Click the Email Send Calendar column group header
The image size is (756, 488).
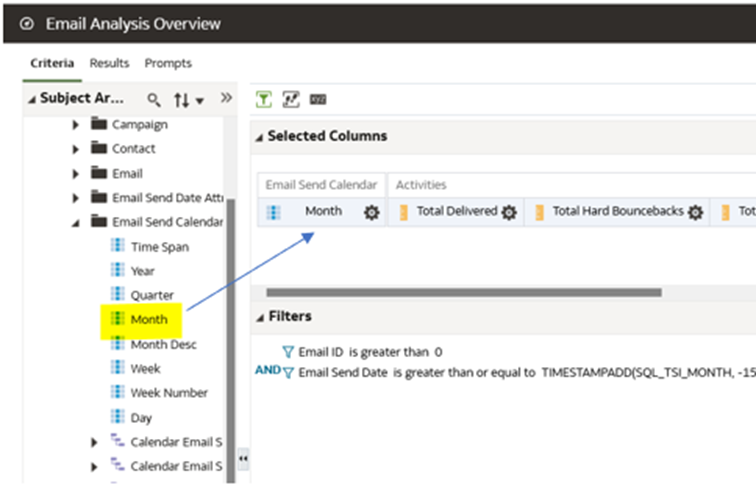click(x=321, y=185)
